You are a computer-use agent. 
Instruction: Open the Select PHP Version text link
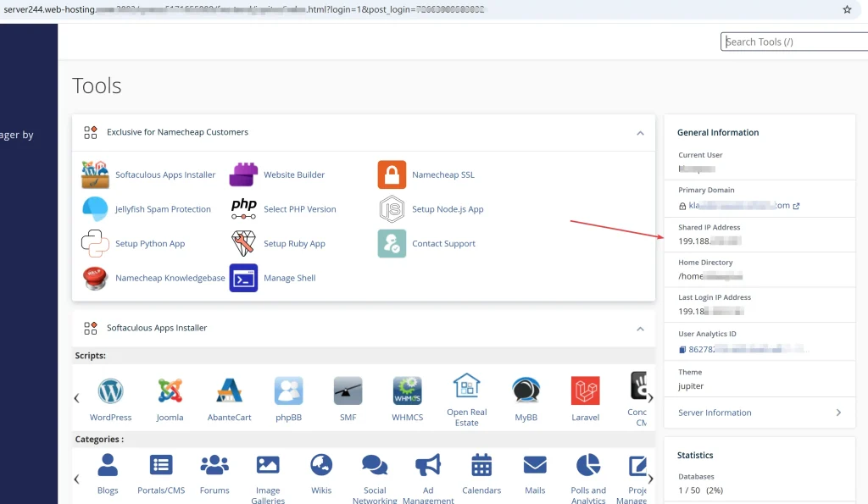coord(299,209)
